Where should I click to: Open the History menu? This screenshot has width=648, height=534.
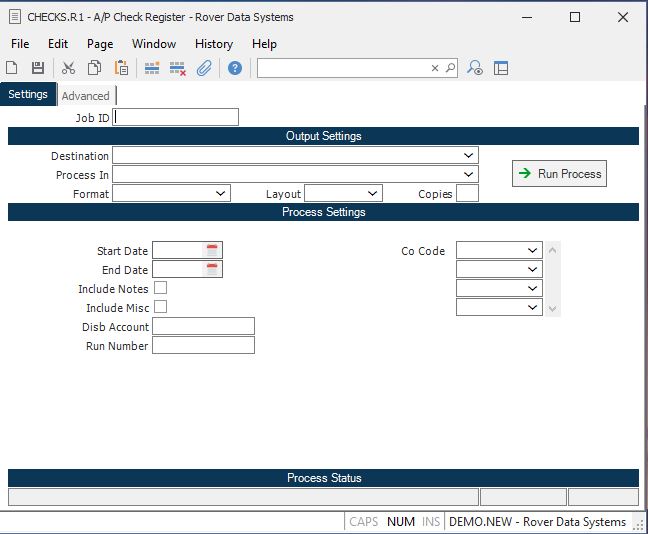click(213, 44)
